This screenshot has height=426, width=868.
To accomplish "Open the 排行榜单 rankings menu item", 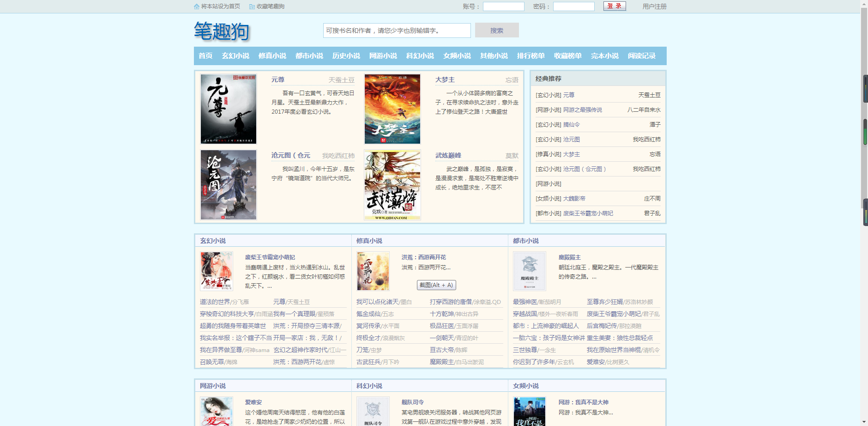I will [x=530, y=56].
